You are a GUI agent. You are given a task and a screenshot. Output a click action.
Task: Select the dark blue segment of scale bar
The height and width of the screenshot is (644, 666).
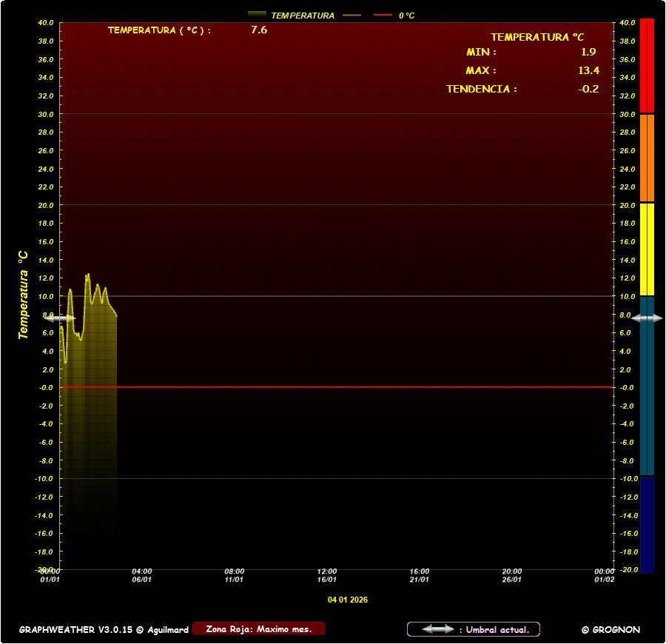click(647, 524)
